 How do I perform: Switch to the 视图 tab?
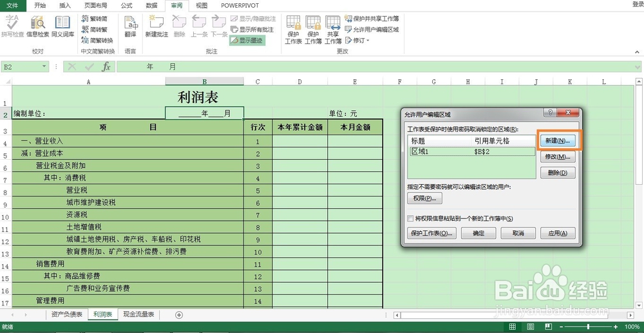201,5
